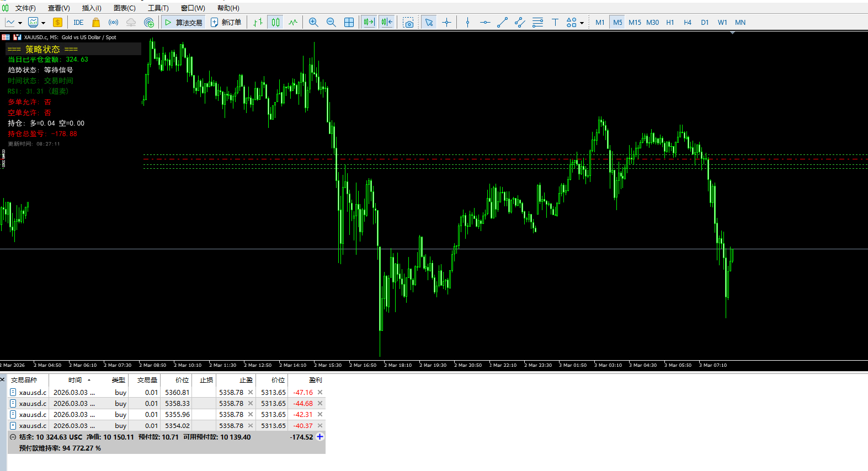Remove take profit on 5360.81 position
The image size is (868, 471).
tap(251, 392)
